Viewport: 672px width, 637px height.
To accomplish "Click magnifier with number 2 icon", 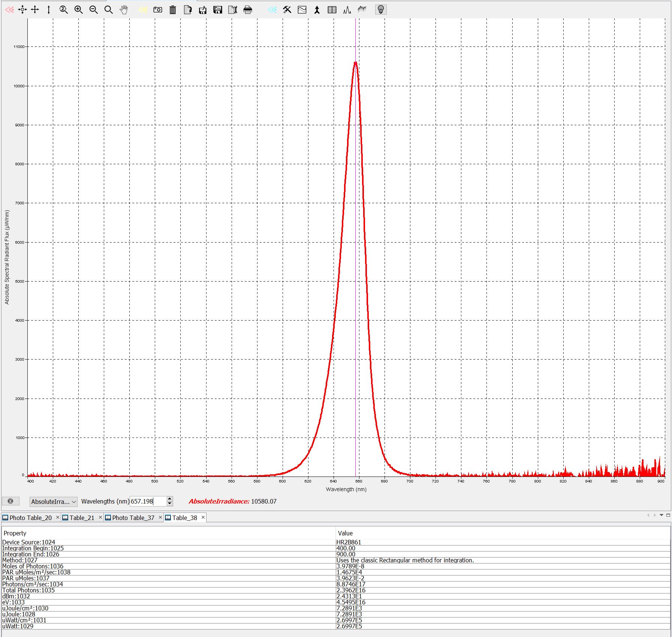I will (63, 10).
